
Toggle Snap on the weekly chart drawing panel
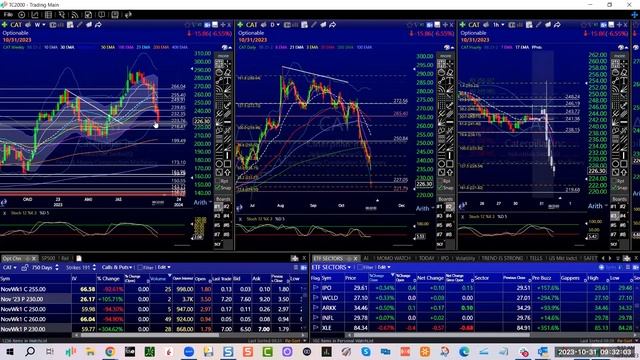click(223, 188)
